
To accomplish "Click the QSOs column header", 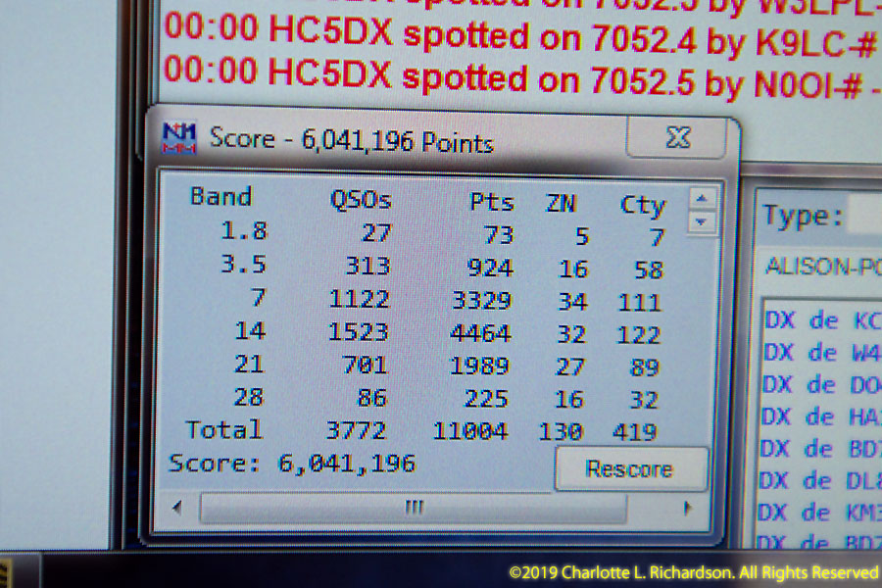I will click(361, 200).
